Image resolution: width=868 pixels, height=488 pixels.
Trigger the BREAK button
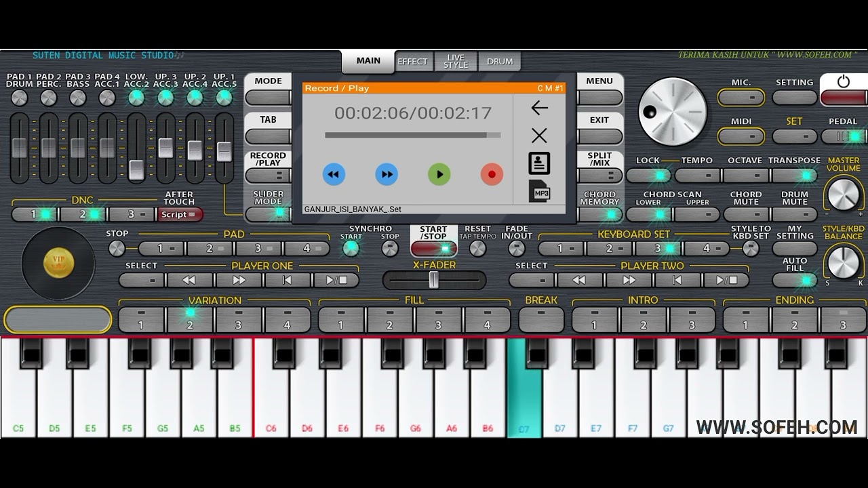[x=541, y=320]
